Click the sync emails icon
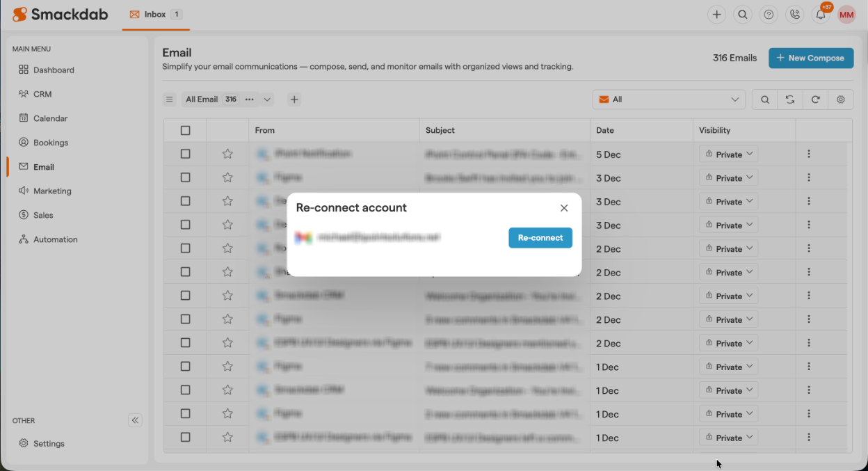The image size is (868, 471). pyautogui.click(x=790, y=99)
